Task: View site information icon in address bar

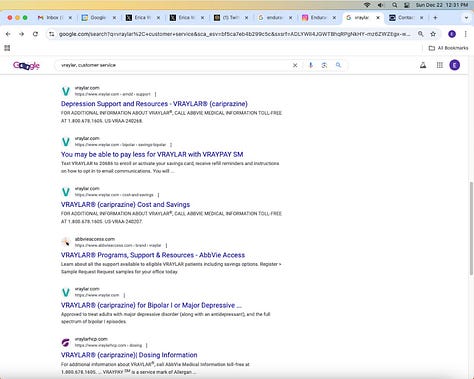Action: point(51,34)
